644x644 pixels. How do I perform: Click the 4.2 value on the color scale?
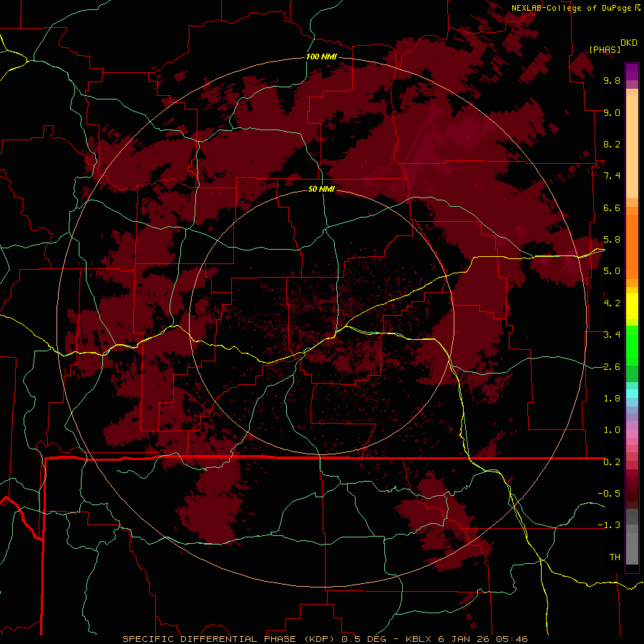[x=612, y=303]
